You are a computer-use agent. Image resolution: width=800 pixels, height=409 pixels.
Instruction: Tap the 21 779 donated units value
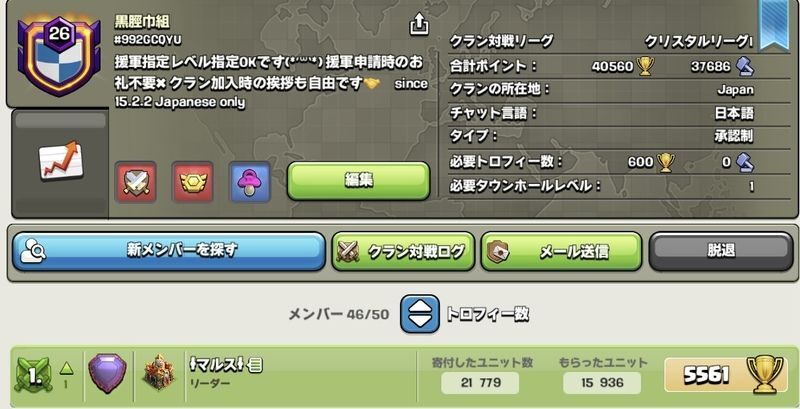pyautogui.click(x=480, y=382)
